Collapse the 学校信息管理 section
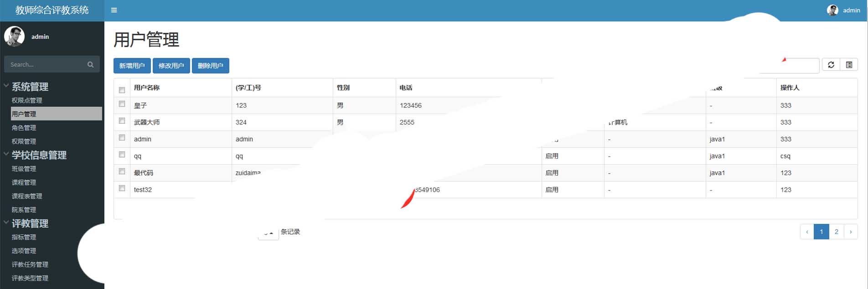Image resolution: width=868 pixels, height=289 pixels. [x=6, y=154]
